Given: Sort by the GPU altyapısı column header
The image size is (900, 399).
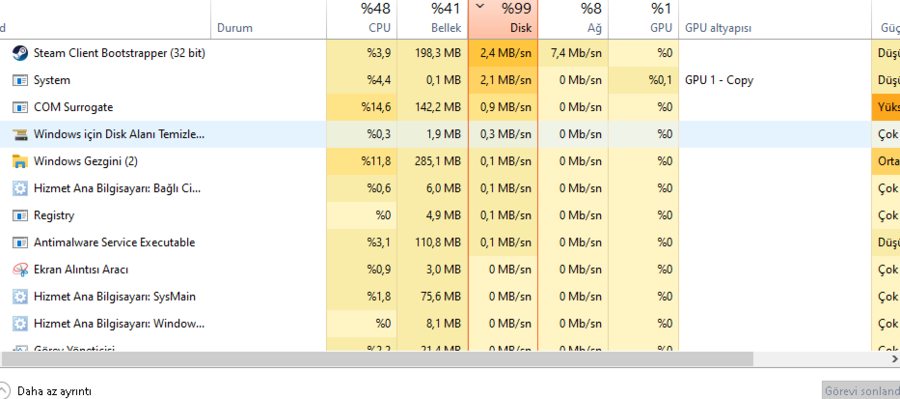Looking at the screenshot, I should 775,20.
